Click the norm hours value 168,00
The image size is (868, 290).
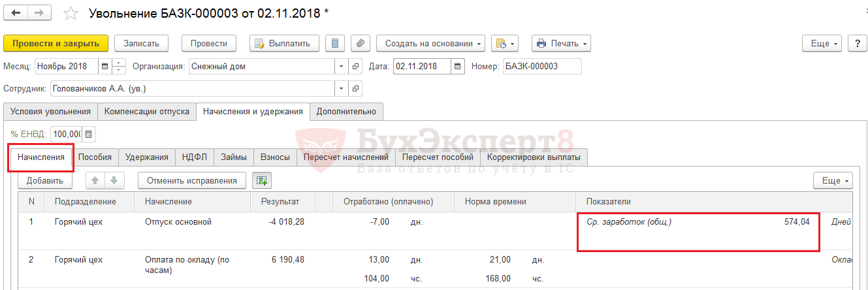(497, 278)
